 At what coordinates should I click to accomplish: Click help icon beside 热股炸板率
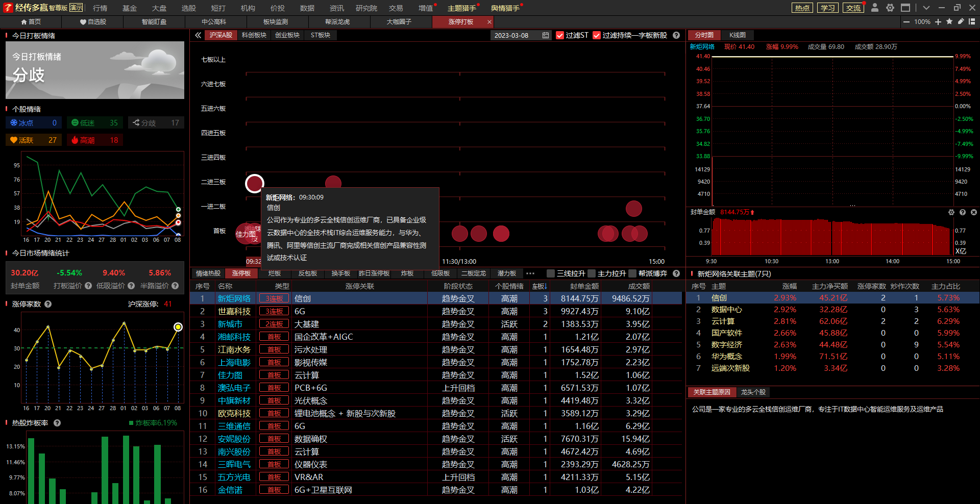(x=57, y=423)
